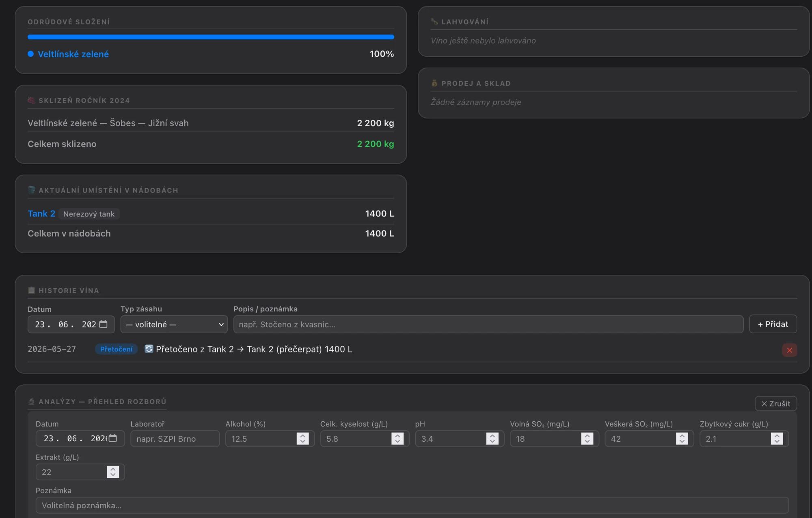The image size is (812, 518).
Task: Click the microscope icon in Analýzy header
Action: [31, 401]
